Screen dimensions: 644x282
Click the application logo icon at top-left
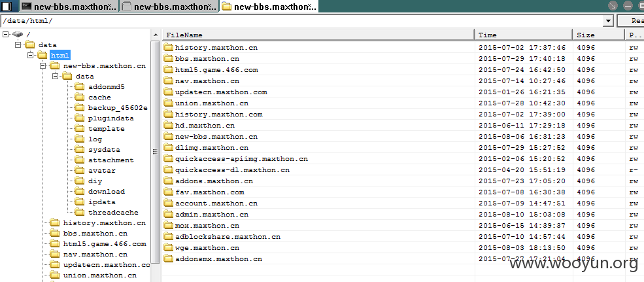pos(7,6)
